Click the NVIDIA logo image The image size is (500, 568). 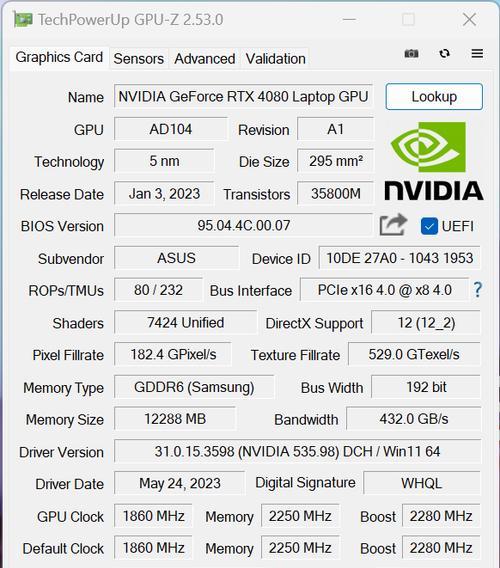(x=434, y=161)
